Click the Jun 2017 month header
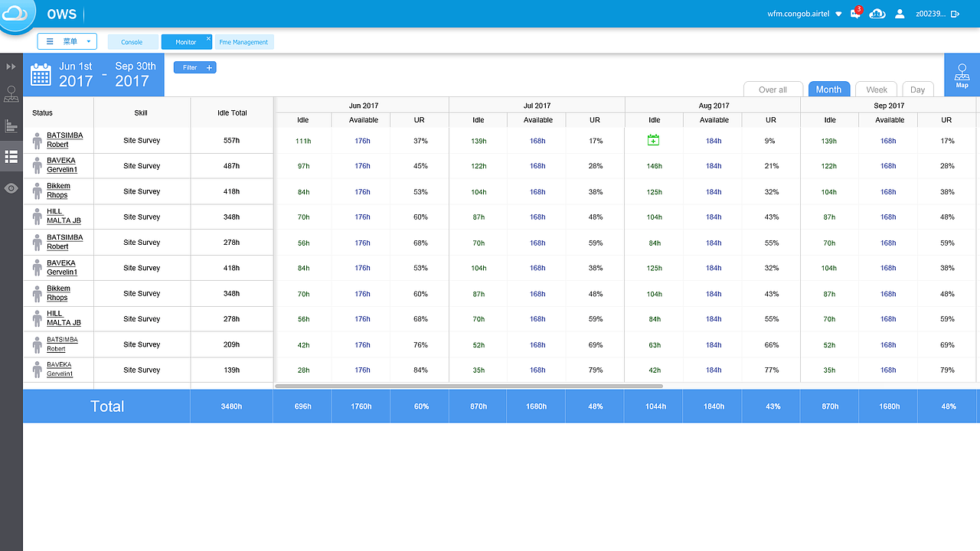 [364, 106]
